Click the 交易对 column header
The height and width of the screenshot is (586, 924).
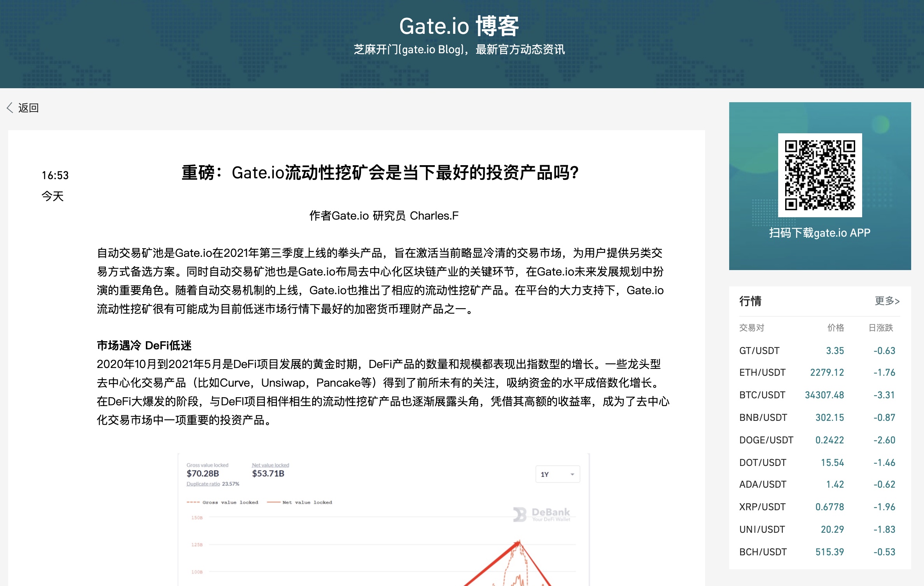pos(752,328)
